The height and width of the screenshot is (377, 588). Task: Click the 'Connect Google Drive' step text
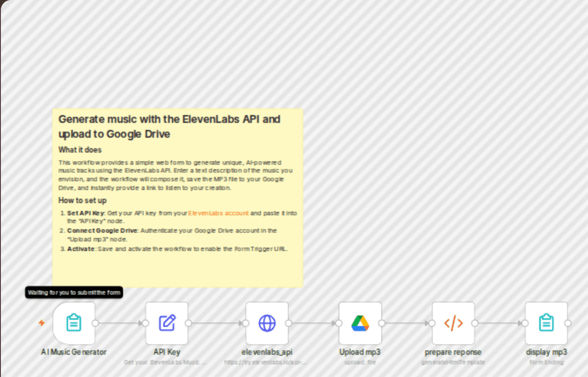coord(103,231)
